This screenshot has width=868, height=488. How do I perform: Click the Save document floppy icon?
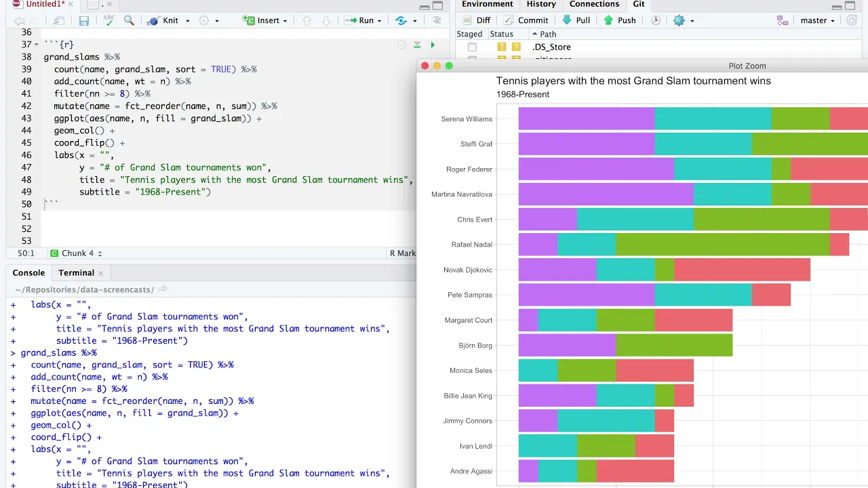click(84, 20)
